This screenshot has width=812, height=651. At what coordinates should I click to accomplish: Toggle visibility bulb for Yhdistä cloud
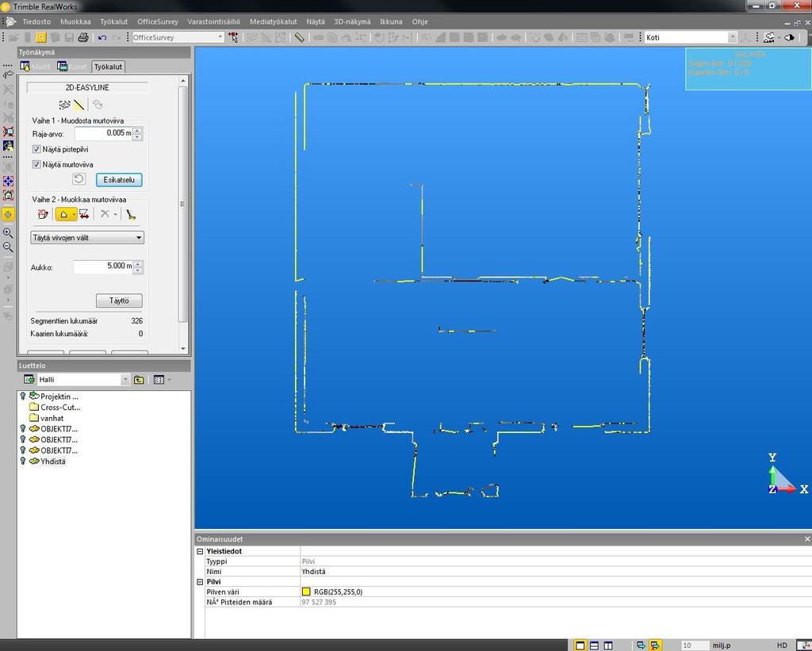[23, 461]
